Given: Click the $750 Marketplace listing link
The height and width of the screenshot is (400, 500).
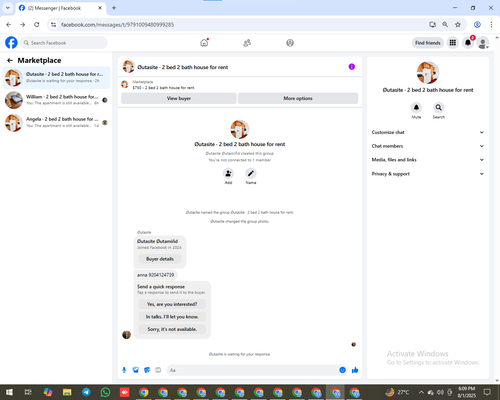Looking at the screenshot, I should pos(163,88).
